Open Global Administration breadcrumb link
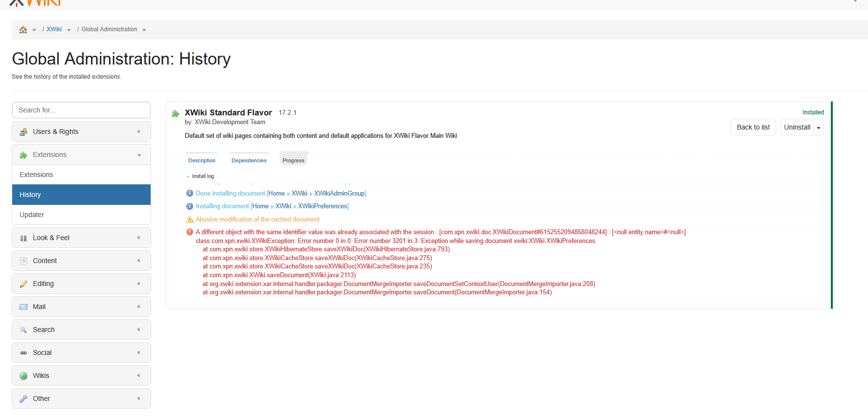 click(109, 29)
